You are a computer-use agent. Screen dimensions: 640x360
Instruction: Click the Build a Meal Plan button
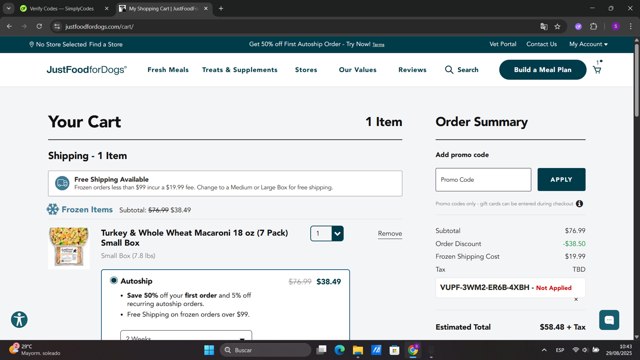click(x=542, y=70)
